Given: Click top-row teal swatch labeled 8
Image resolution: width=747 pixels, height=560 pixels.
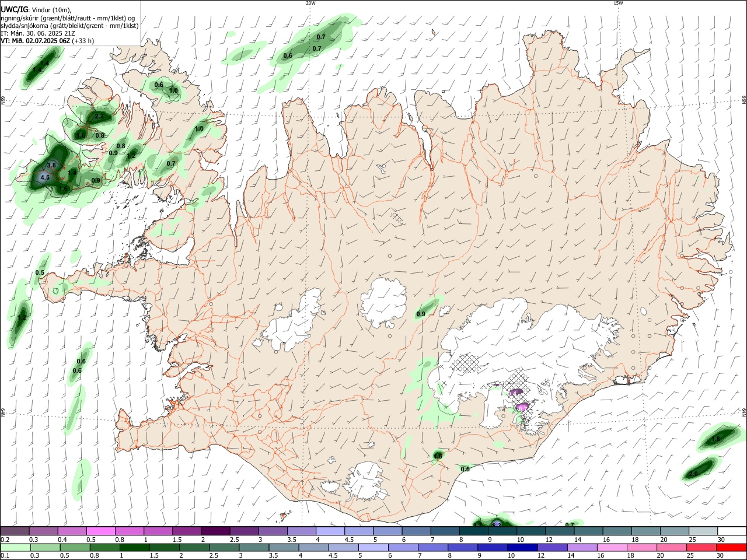Looking at the screenshot, I should (473, 531).
